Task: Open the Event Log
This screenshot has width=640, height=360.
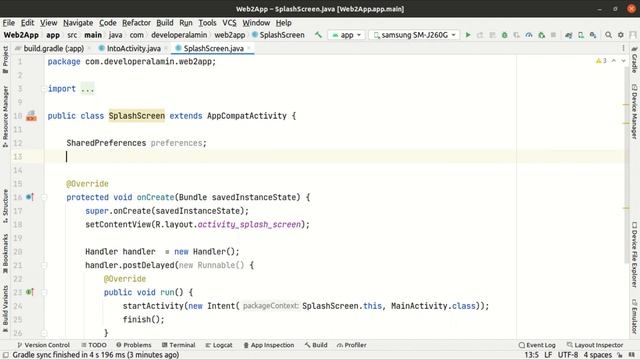Action: (x=537, y=345)
